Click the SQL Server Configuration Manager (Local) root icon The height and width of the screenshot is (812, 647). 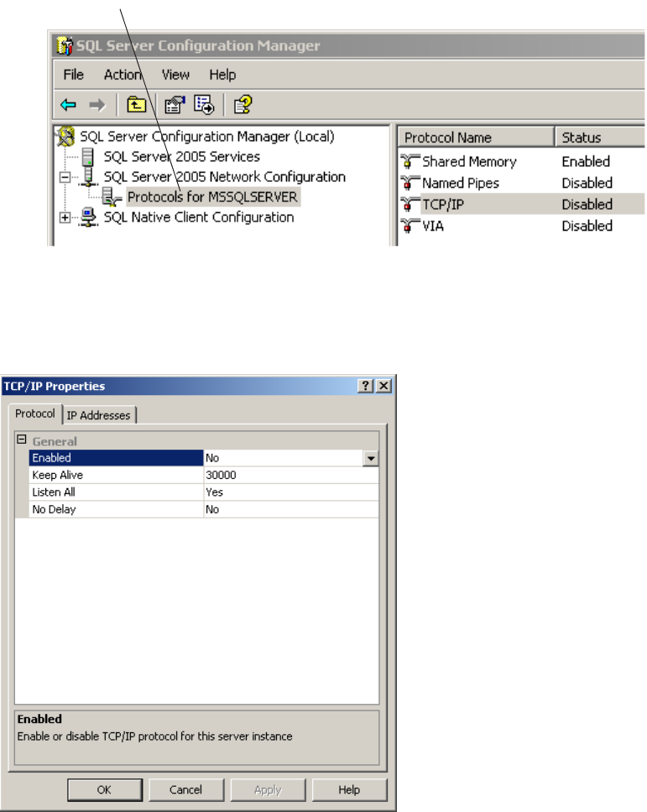tap(65, 137)
